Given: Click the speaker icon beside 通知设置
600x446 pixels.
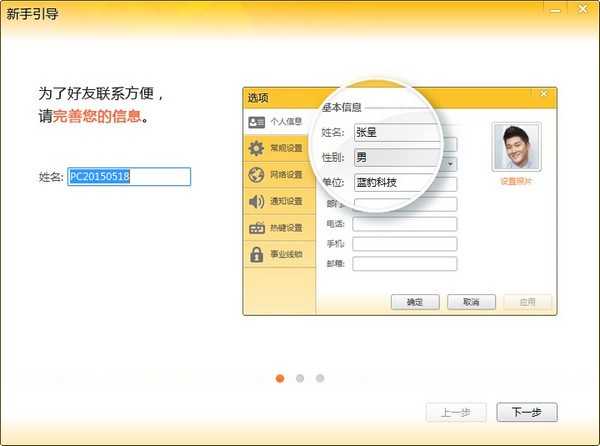Looking at the screenshot, I should point(256,201).
